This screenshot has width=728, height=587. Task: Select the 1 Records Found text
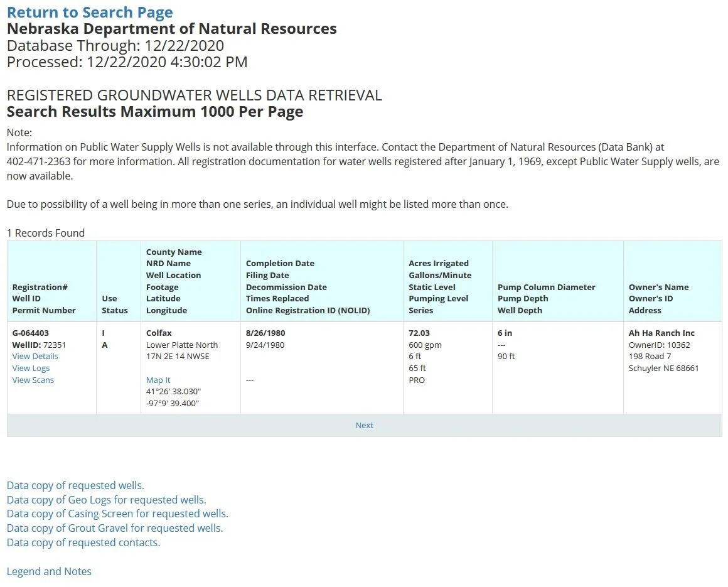click(45, 233)
